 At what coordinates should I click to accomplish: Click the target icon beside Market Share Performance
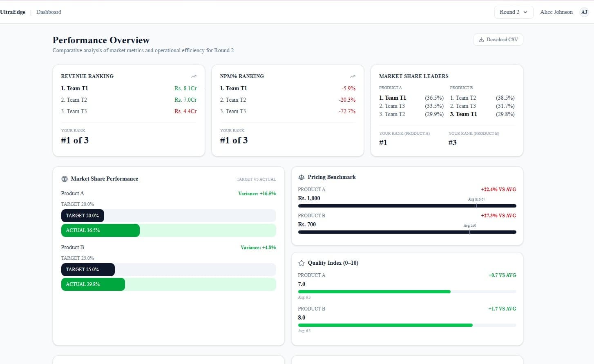(x=64, y=179)
